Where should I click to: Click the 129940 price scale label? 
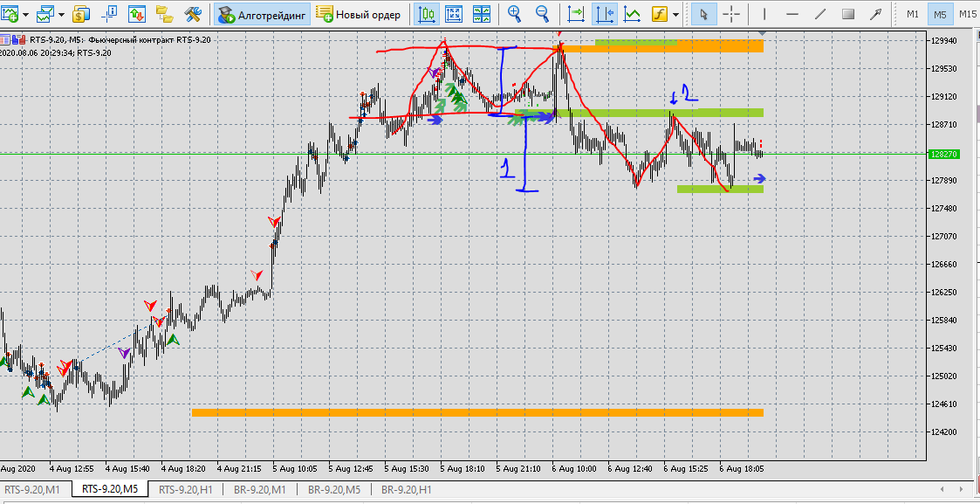[943, 41]
